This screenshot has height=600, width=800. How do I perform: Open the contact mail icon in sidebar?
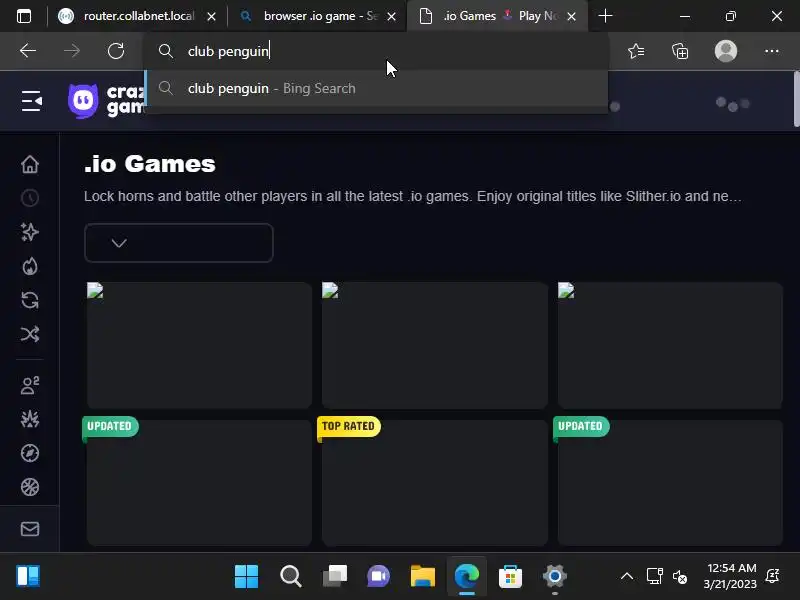(x=30, y=529)
